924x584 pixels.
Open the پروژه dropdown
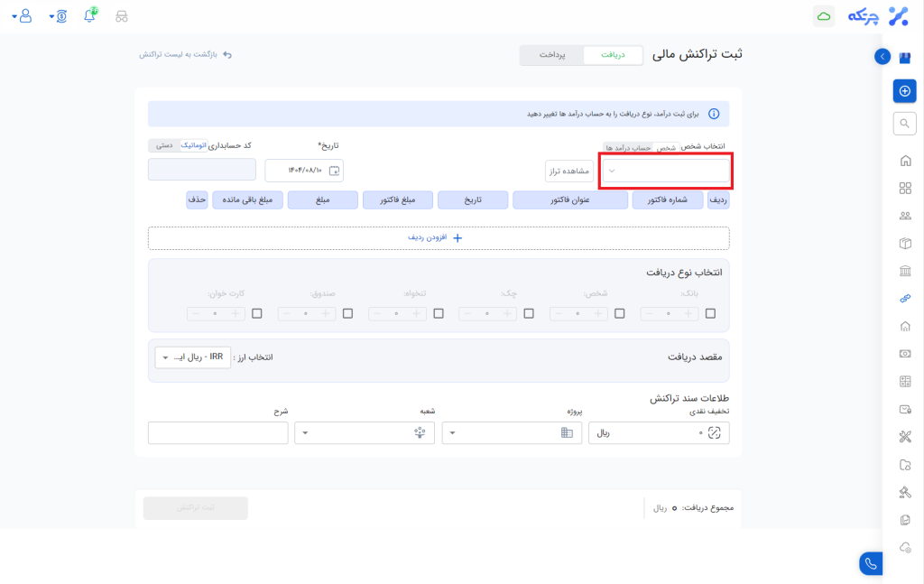(x=513, y=433)
